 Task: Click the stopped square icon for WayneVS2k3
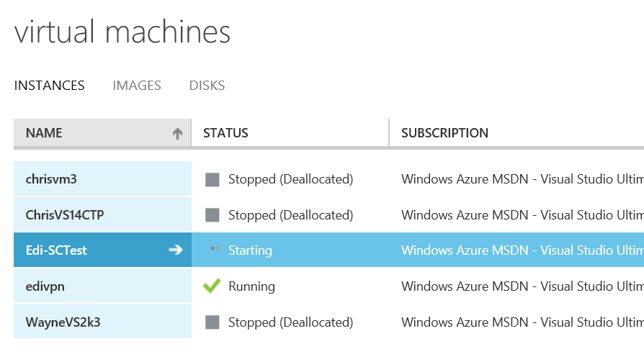click(x=212, y=322)
